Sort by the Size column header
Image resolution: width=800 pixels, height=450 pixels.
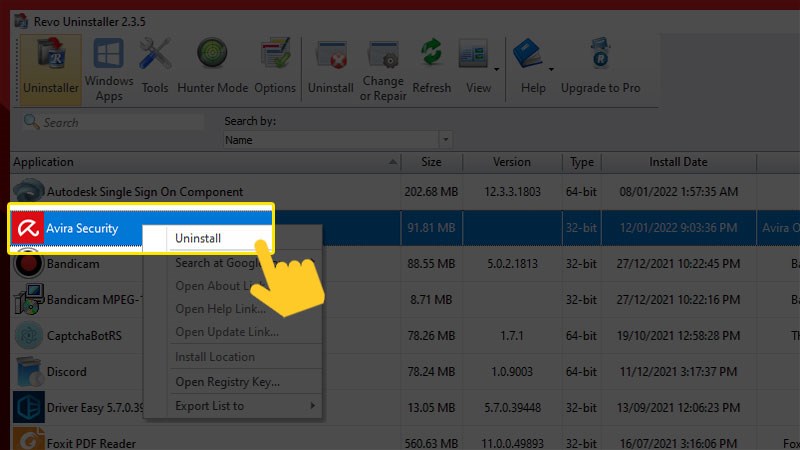(432, 162)
